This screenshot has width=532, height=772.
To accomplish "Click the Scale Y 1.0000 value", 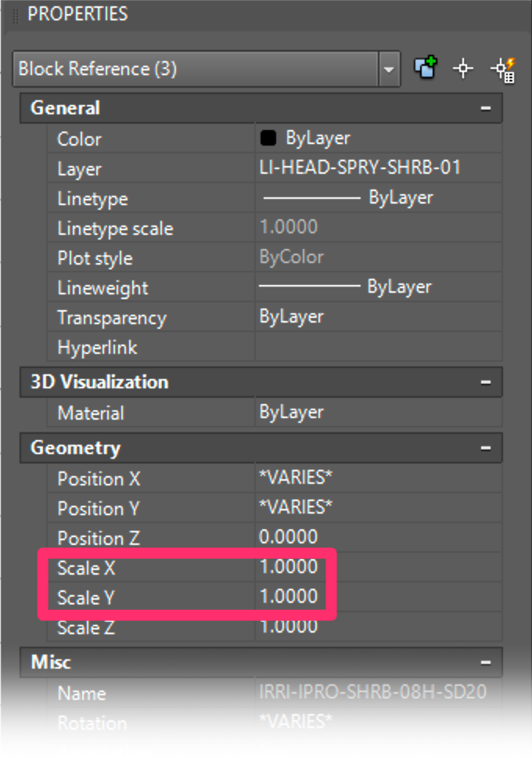I will click(x=289, y=597).
